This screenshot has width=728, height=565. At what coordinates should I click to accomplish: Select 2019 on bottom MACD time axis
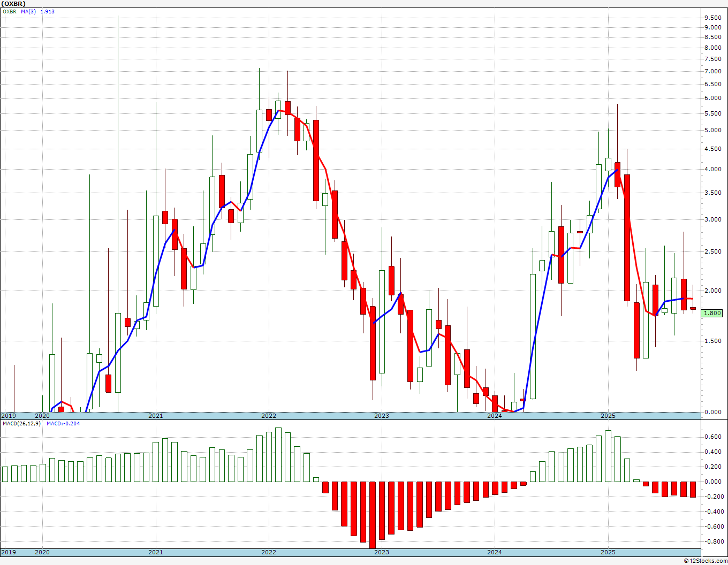[9, 552]
